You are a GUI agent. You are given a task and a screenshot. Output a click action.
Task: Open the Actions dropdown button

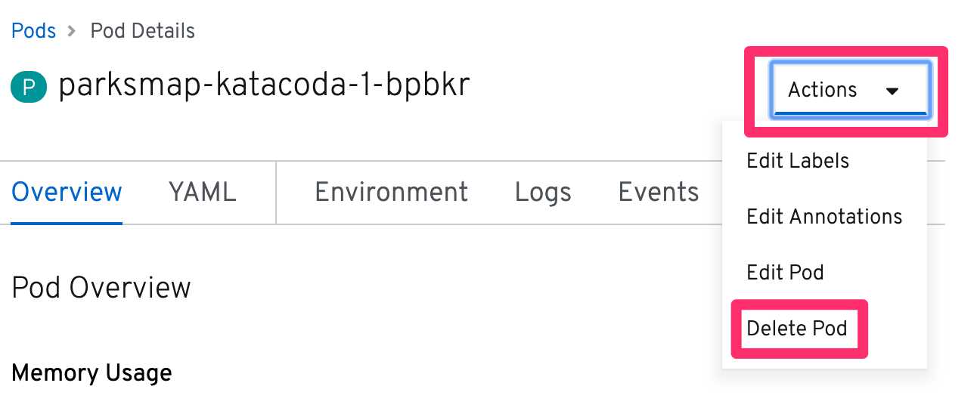click(x=848, y=90)
